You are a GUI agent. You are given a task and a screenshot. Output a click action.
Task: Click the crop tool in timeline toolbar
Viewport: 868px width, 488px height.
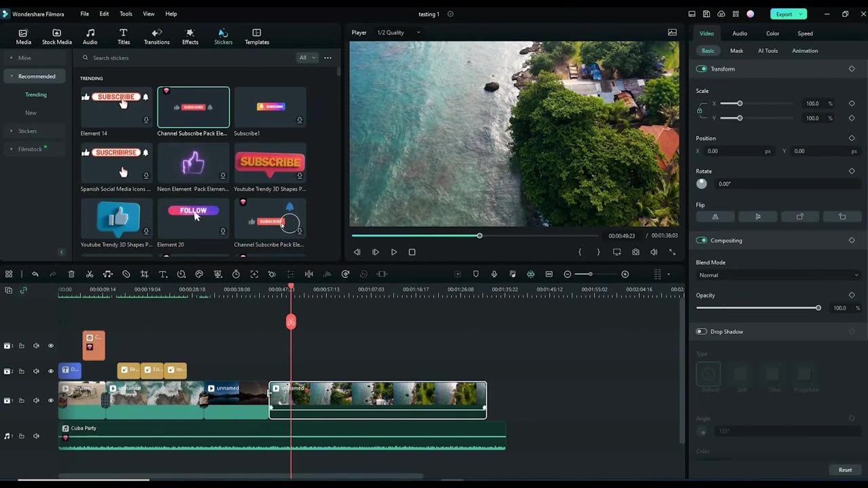tap(144, 274)
